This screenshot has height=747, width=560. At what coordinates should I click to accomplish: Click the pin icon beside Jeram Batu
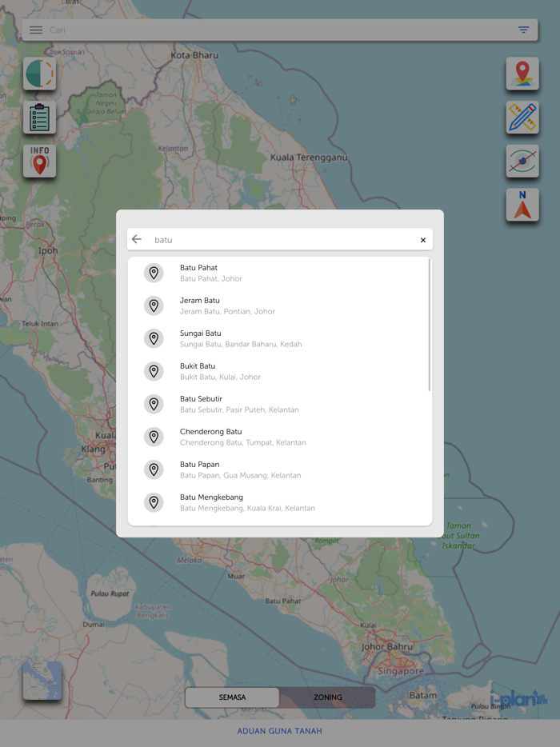[154, 306]
